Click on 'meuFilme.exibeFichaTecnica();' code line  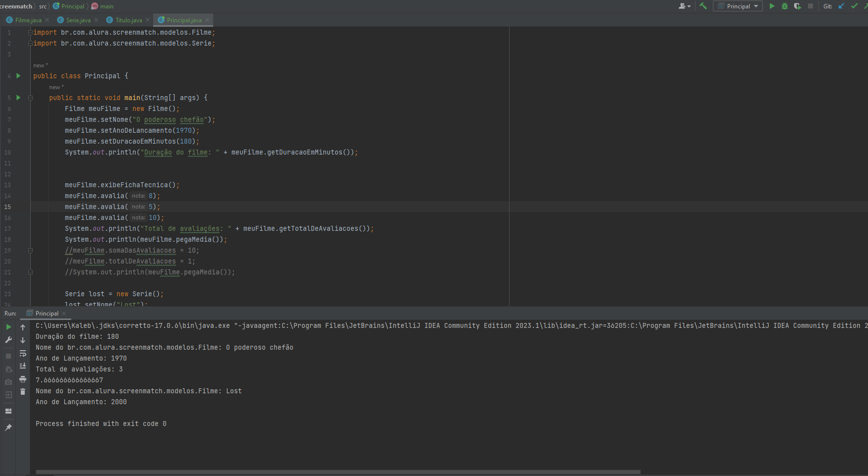click(x=122, y=185)
